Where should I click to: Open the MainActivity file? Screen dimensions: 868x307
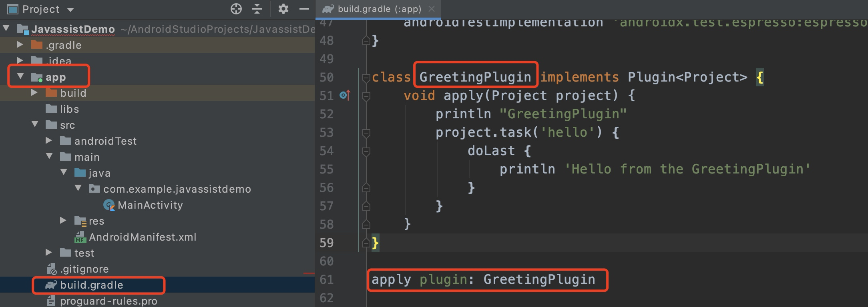[150, 205]
